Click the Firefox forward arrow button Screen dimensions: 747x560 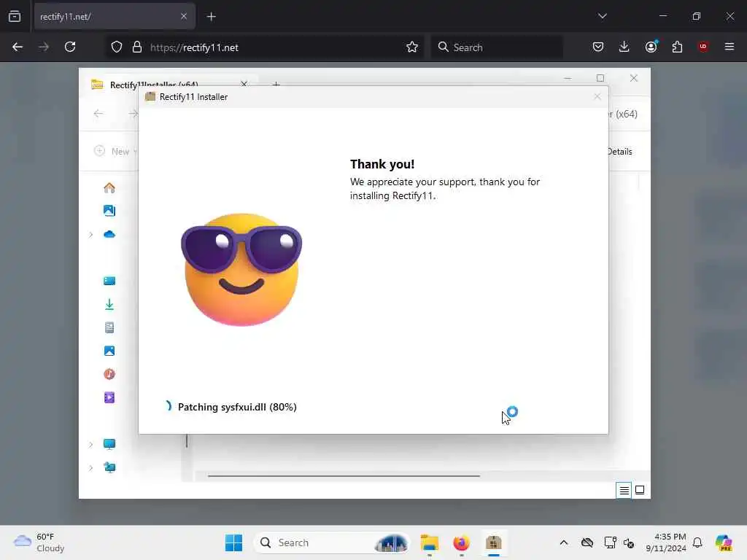[43, 47]
